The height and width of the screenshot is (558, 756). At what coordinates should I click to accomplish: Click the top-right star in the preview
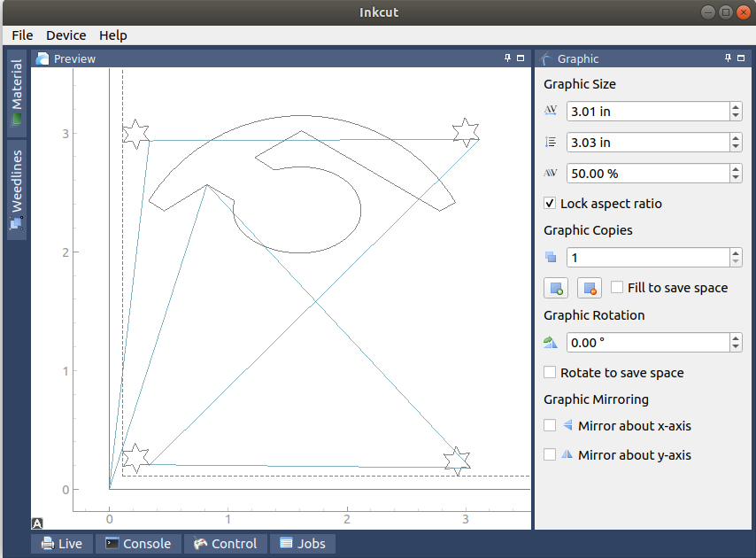(x=466, y=132)
